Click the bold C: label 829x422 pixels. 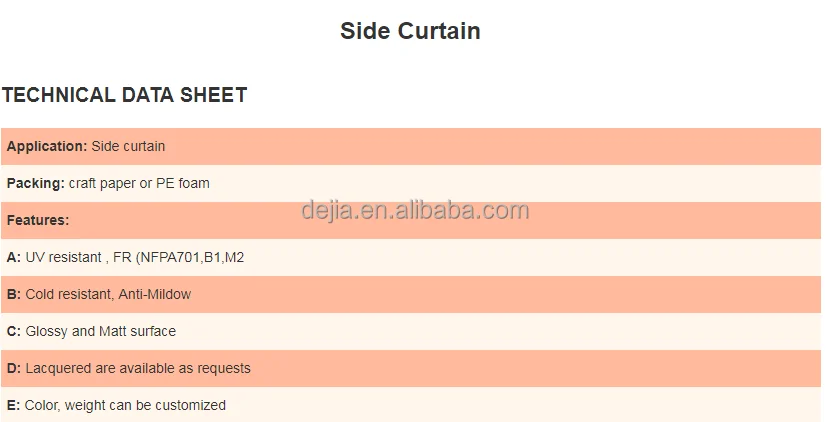14,332
